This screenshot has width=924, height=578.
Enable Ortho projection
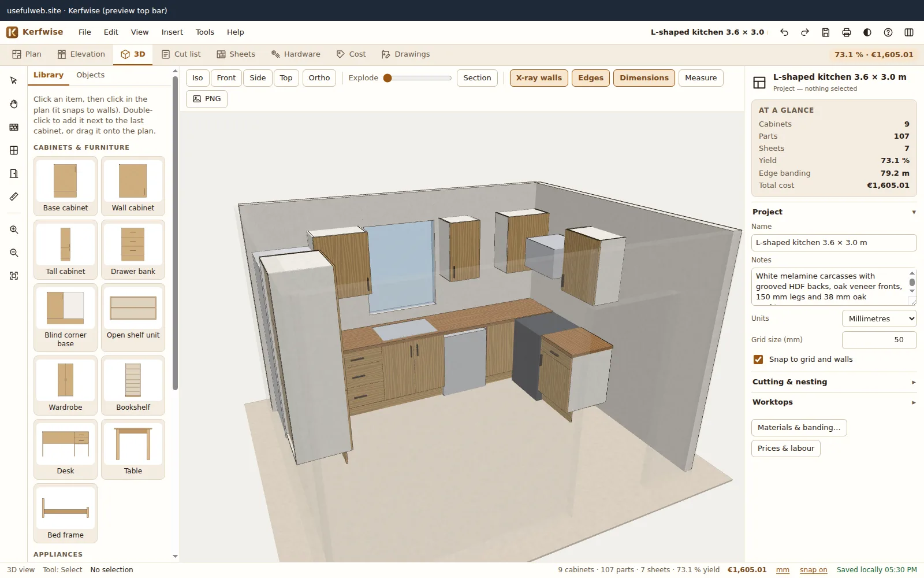tap(319, 78)
